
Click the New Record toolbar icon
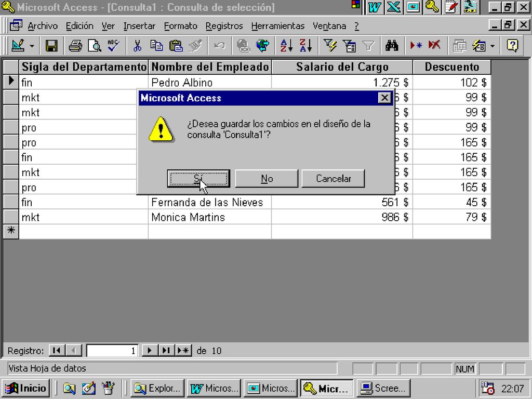point(415,46)
